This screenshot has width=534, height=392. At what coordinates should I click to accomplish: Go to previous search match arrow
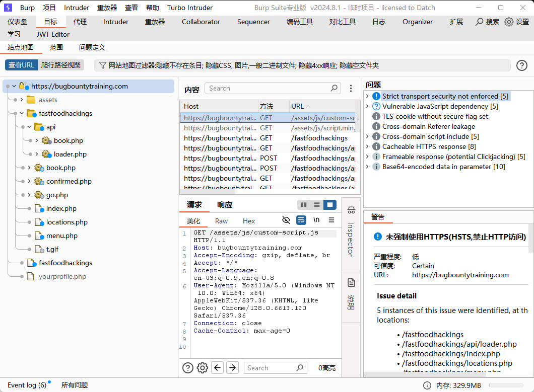217,368
